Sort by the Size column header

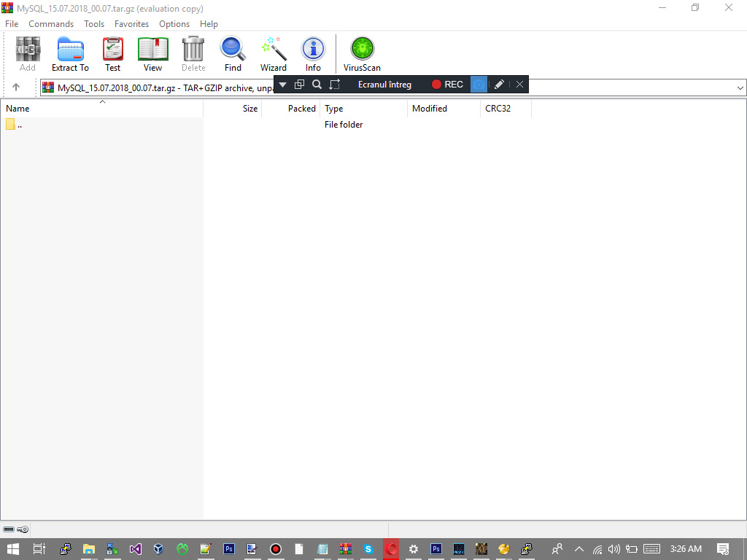(233, 109)
